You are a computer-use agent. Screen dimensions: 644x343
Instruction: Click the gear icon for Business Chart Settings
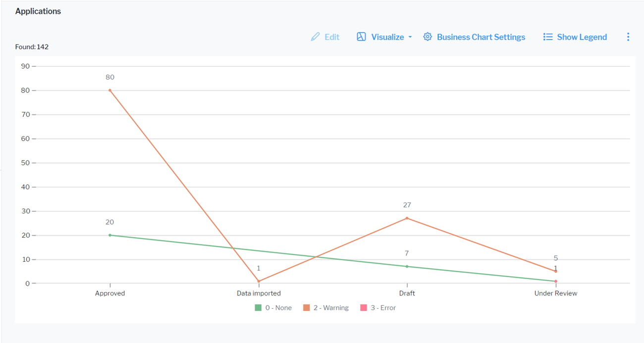click(428, 37)
